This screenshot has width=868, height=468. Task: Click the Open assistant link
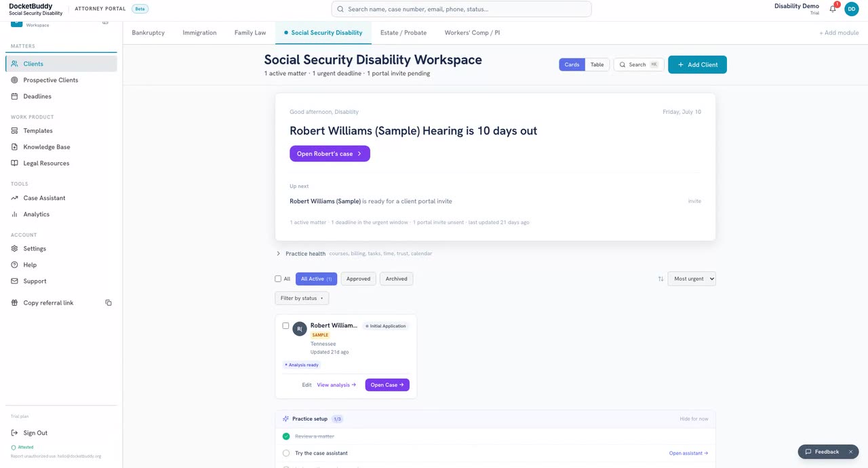point(688,453)
